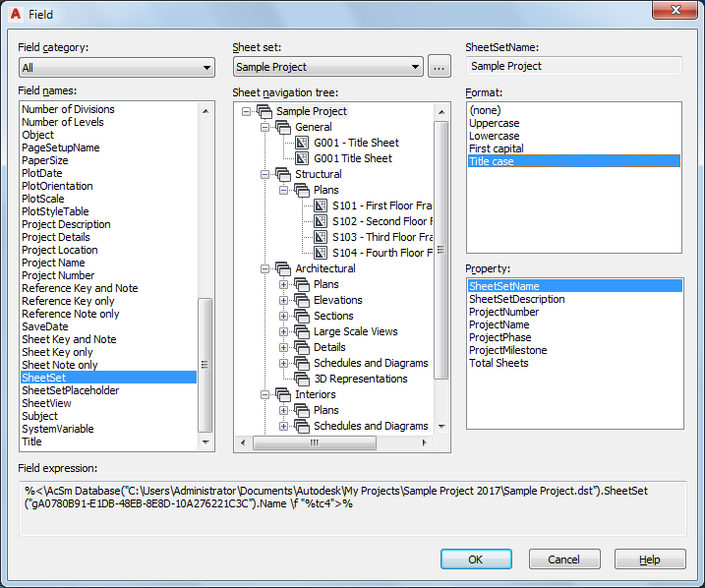Screen dimensions: 705x588
Task: Click navigation tree horizontal scrollbar thumb
Action: tap(315, 442)
